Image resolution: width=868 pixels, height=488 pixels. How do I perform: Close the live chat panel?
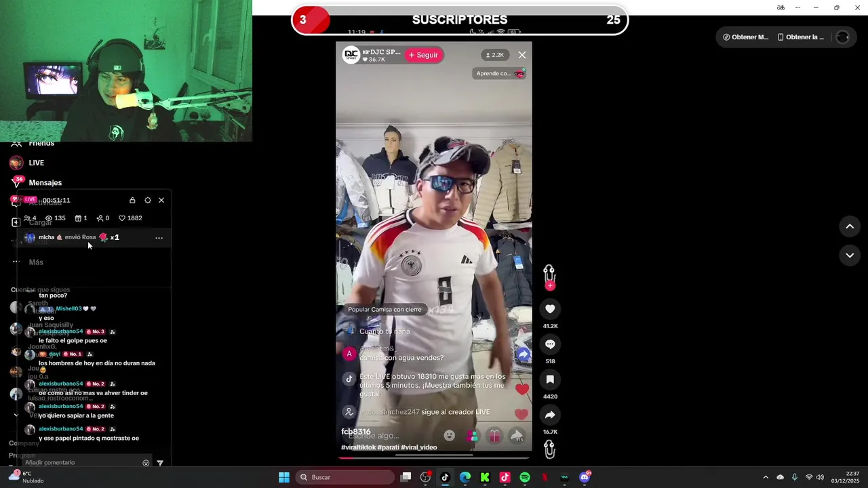161,200
